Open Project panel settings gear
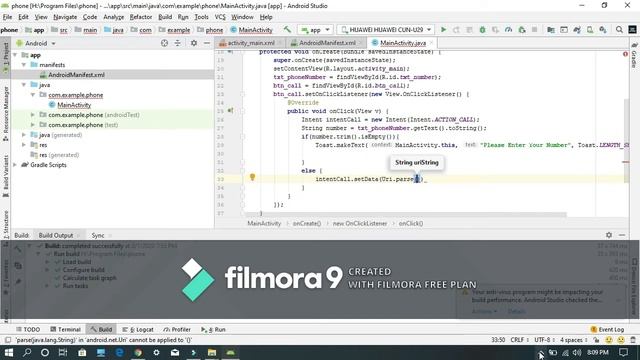640x360 pixels. [194, 43]
